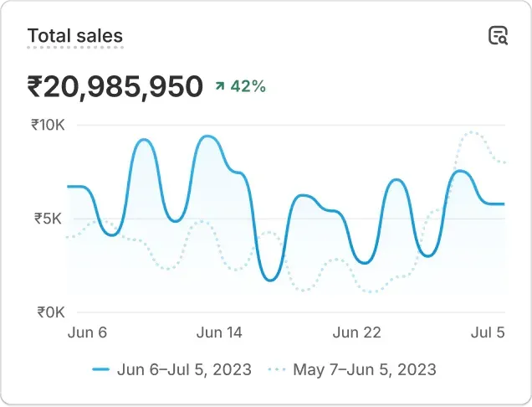
Task: Click the Total sales title
Action: [75, 36]
